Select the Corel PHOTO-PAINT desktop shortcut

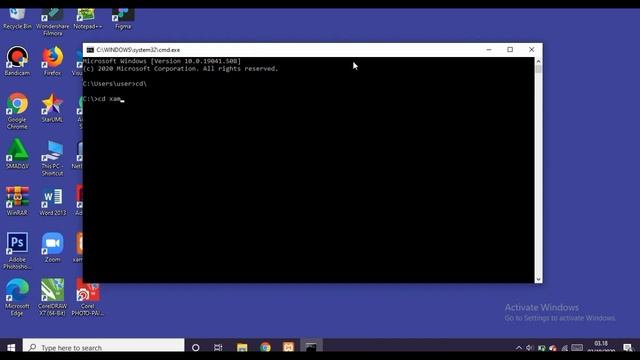pos(88,298)
